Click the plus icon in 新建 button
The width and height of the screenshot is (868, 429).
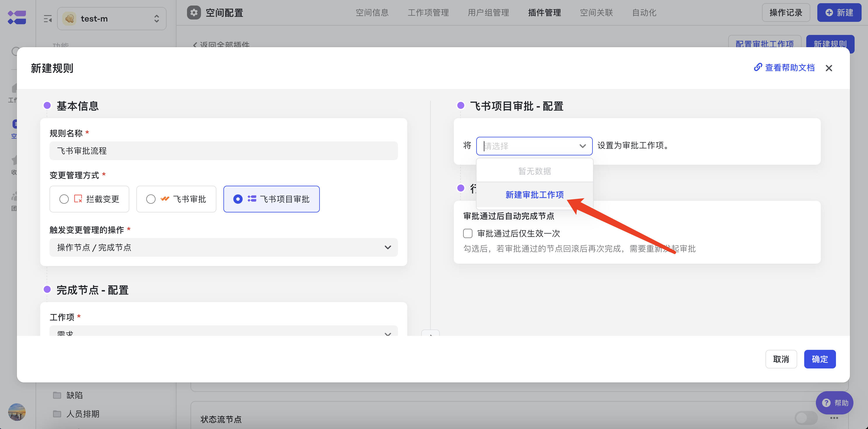click(829, 13)
